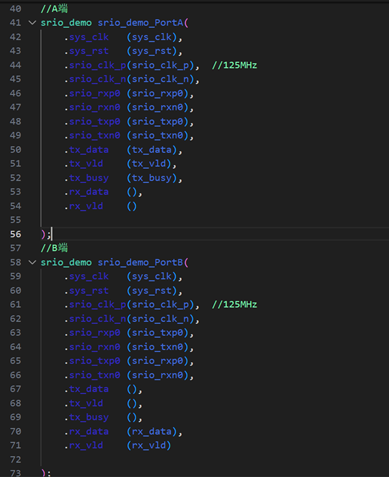Screen dimensions: 389x477
Task: Click .tx_busy port on line 69
Action: (86, 417)
